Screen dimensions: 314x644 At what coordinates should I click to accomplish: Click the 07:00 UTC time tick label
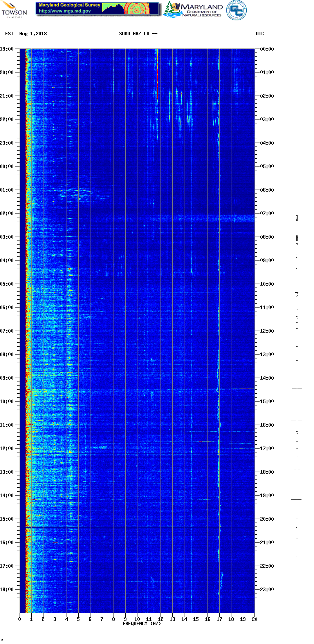(x=267, y=213)
